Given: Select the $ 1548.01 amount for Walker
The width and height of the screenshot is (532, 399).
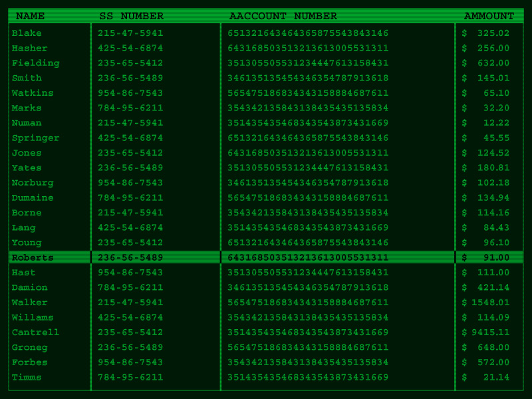Looking at the screenshot, I should [486, 303].
